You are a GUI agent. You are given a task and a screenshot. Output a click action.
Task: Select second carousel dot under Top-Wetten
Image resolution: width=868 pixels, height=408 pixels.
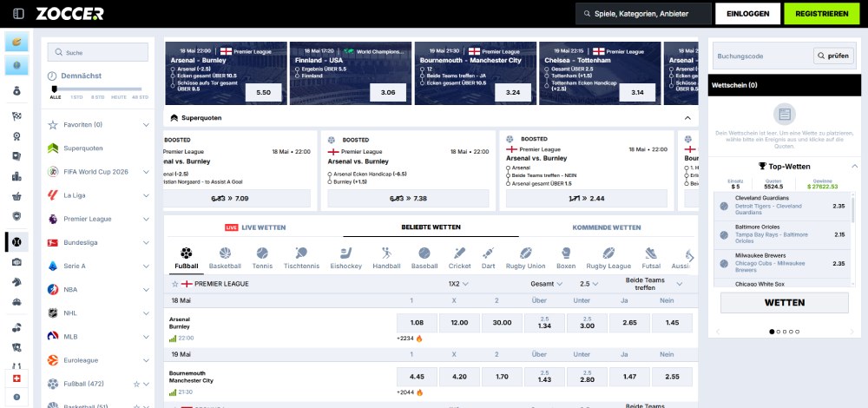[779, 332]
